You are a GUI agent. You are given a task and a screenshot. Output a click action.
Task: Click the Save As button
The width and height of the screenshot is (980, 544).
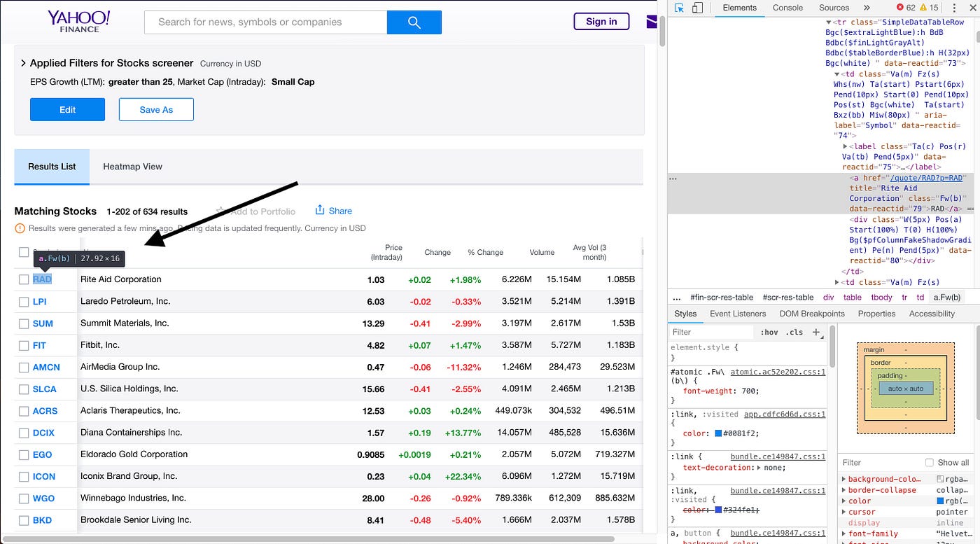point(156,109)
